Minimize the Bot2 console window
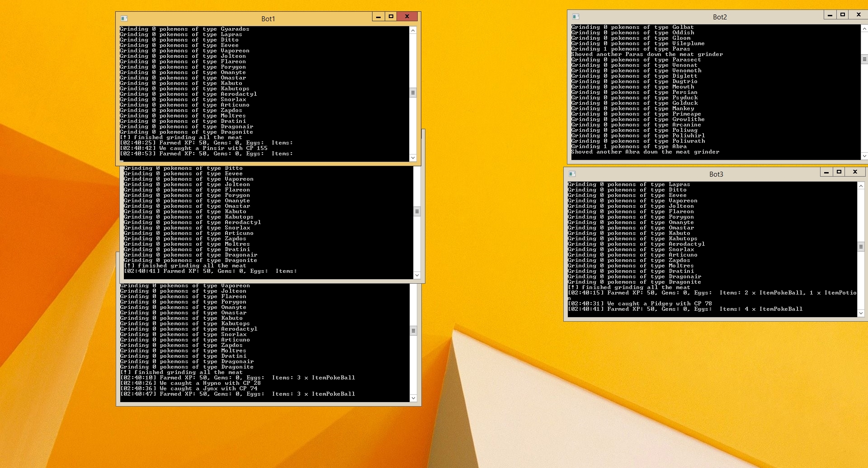The width and height of the screenshot is (868, 468). point(830,15)
